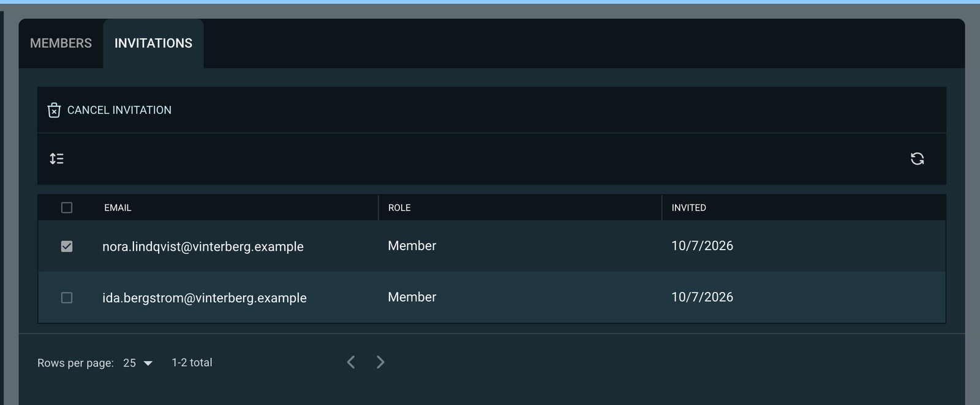The image size is (980, 405).
Task: Click the trash icon beside Cancel Invitation
Action: coord(54,110)
